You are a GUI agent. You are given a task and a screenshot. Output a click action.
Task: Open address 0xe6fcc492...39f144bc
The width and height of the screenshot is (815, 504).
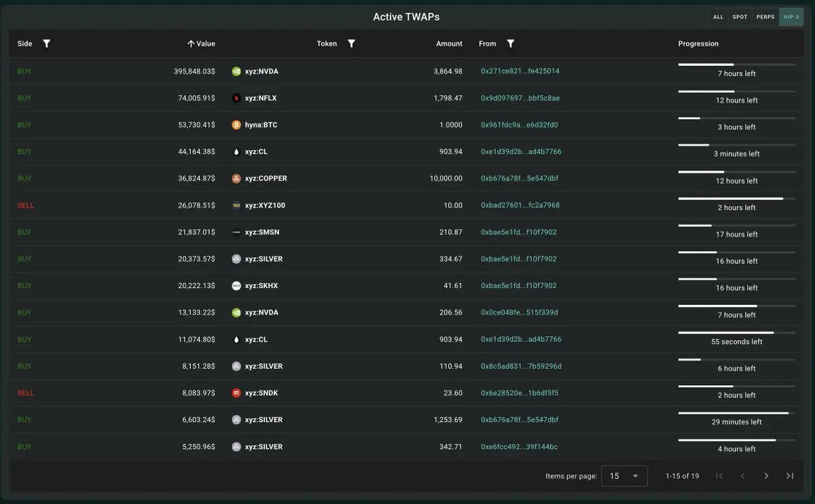pyautogui.click(x=520, y=447)
